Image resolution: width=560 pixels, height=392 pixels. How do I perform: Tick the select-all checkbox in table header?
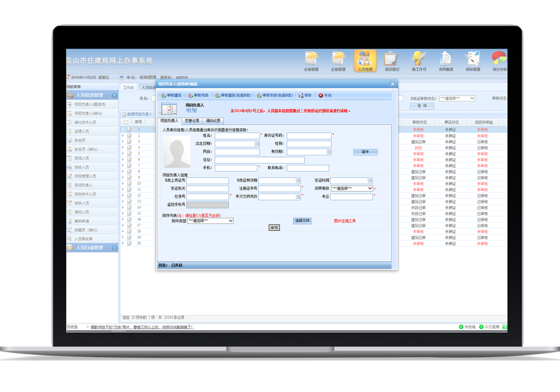[126, 123]
